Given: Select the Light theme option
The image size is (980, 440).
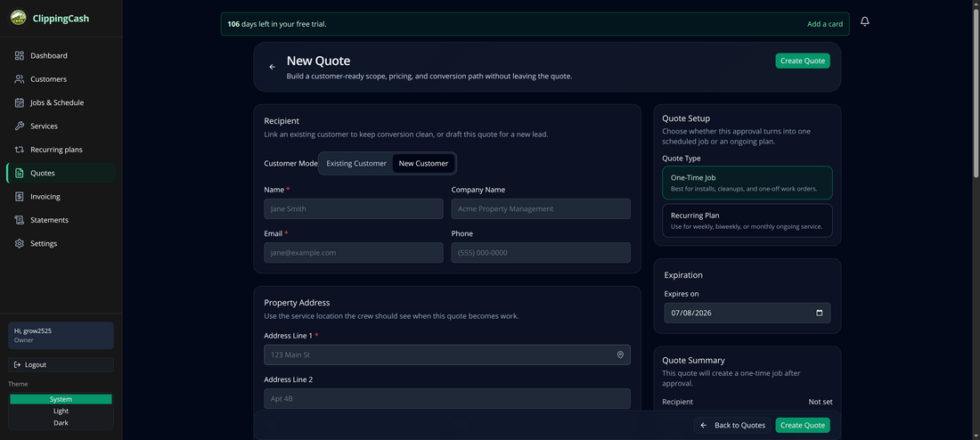Looking at the screenshot, I should 61,411.
